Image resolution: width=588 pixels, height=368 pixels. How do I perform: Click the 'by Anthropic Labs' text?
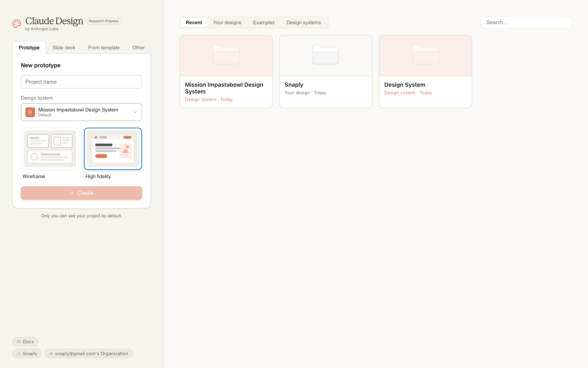point(42,29)
